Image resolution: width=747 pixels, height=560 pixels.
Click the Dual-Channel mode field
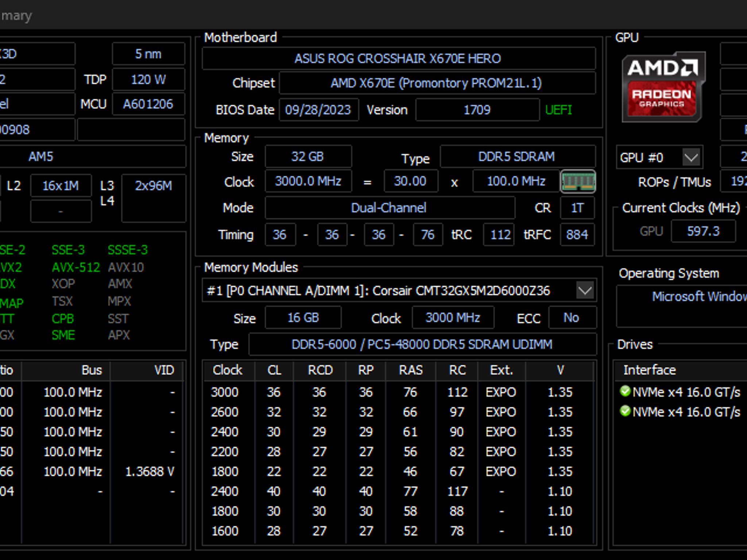click(x=390, y=208)
